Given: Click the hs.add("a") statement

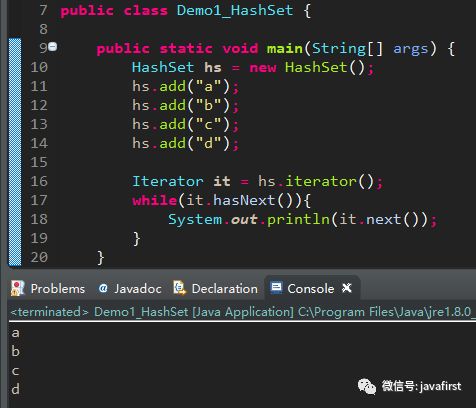Looking at the screenshot, I should click(x=185, y=87).
